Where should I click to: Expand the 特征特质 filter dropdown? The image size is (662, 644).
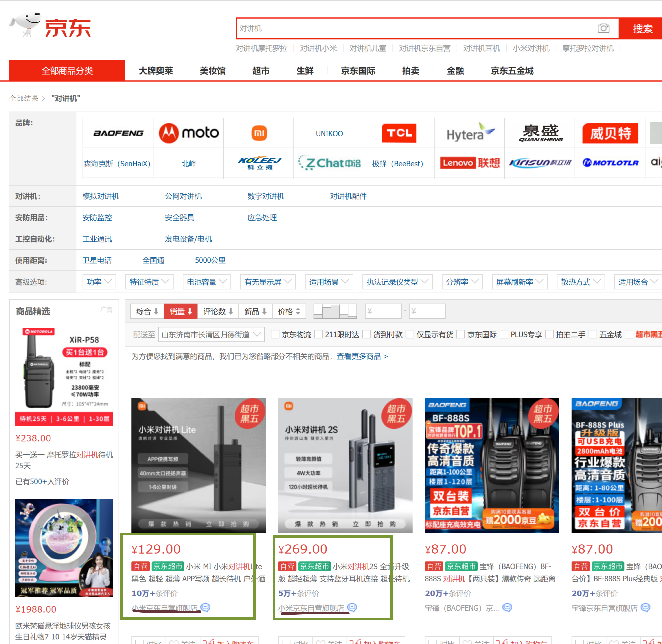(x=149, y=282)
